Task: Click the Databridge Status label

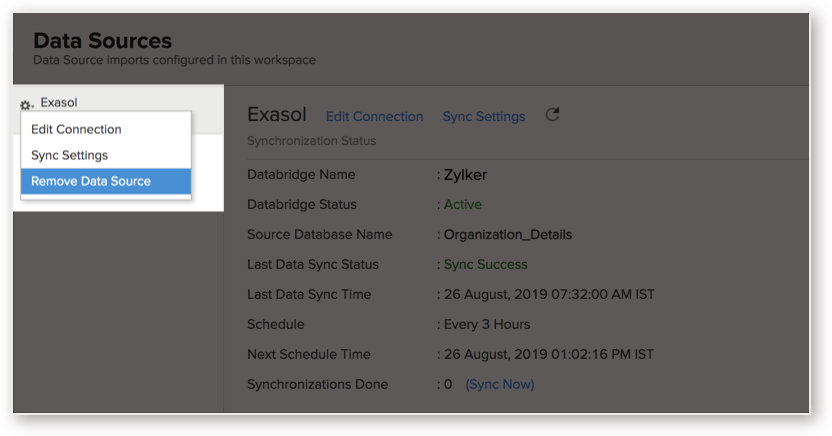Action: click(x=302, y=205)
